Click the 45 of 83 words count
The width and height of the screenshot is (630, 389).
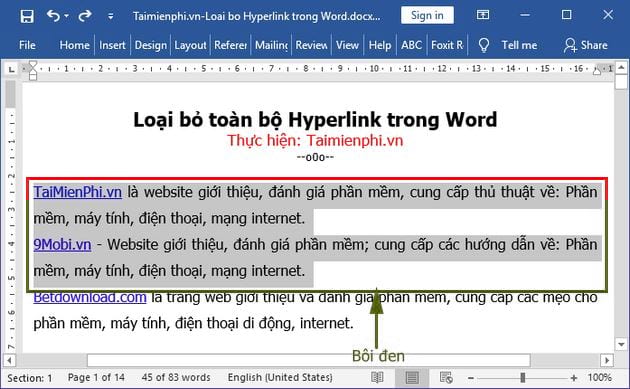coord(176,377)
